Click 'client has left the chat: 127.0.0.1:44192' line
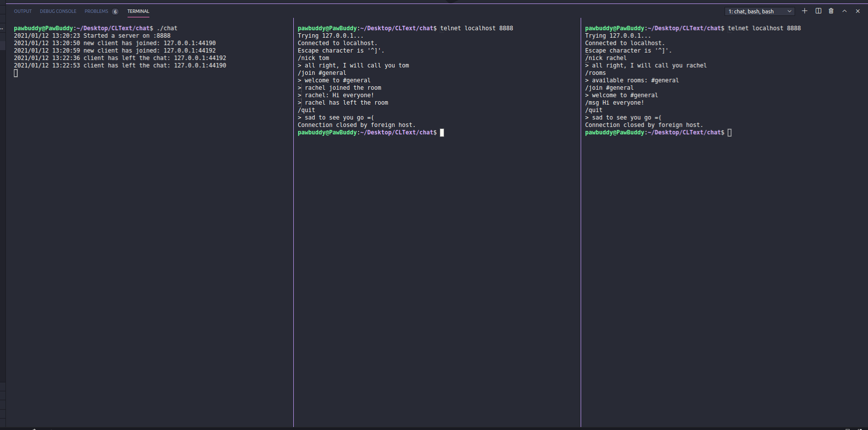 [120, 58]
